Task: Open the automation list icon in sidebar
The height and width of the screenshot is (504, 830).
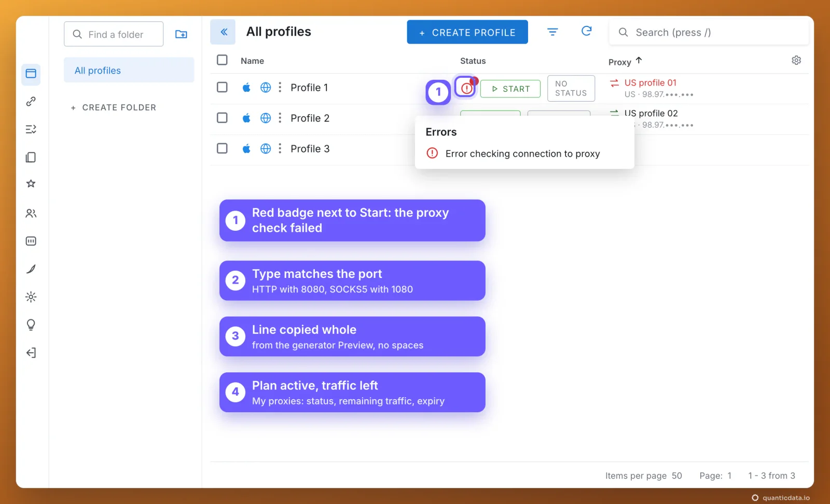Action: coord(31,129)
